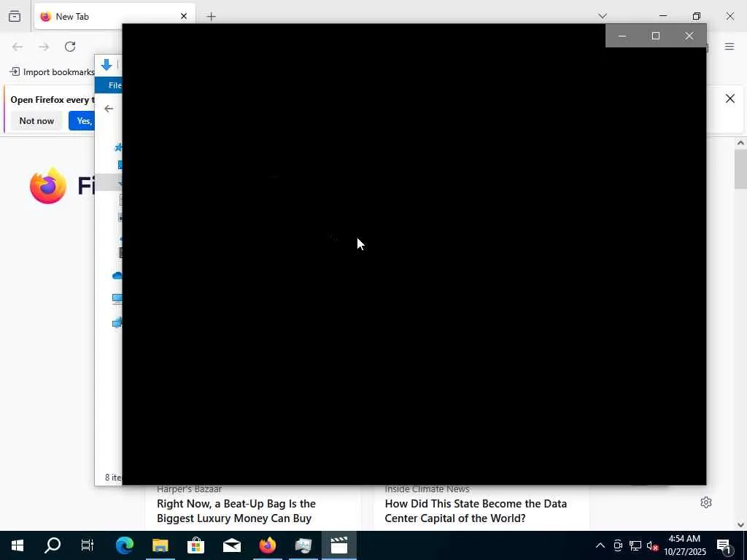Close the New Tab browser tab

pos(183,16)
